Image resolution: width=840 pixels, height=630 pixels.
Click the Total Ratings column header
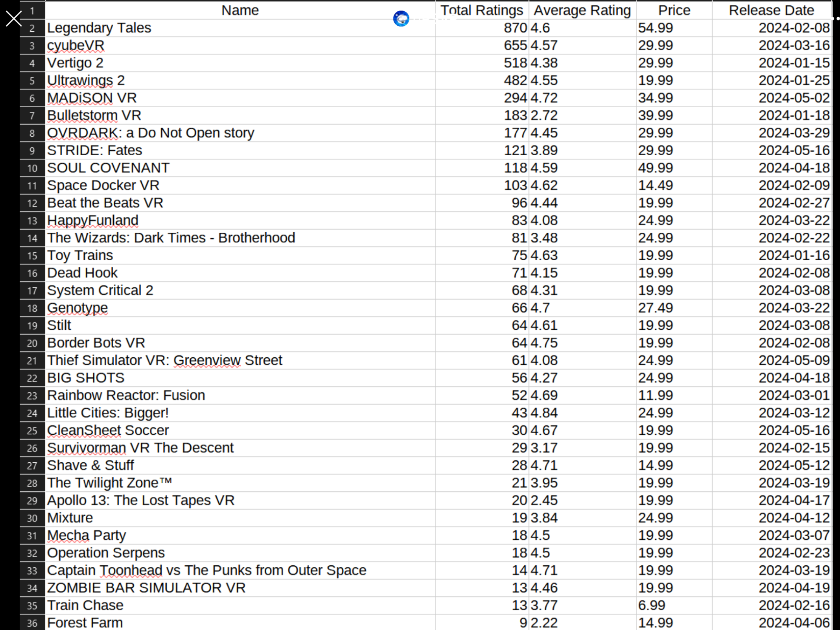(x=482, y=10)
